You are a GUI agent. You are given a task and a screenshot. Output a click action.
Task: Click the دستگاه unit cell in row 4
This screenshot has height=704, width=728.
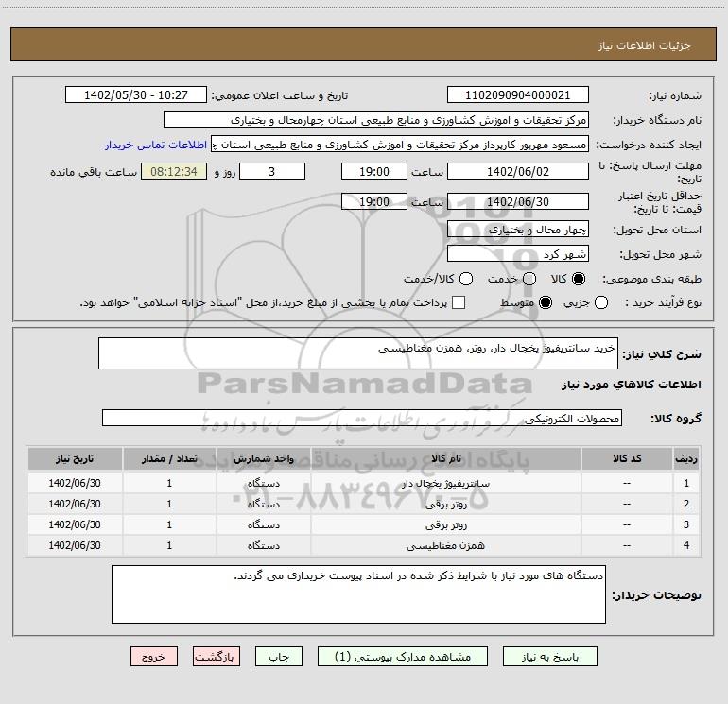click(x=263, y=546)
